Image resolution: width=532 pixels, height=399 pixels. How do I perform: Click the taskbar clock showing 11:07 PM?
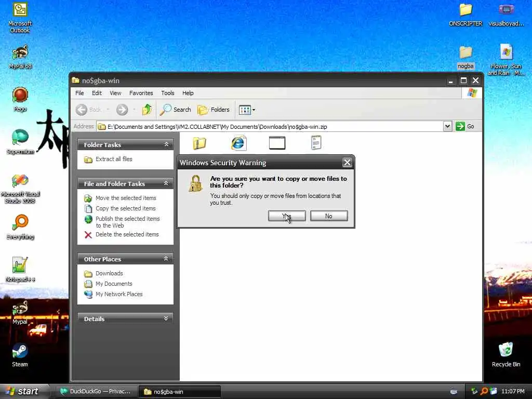(513, 392)
